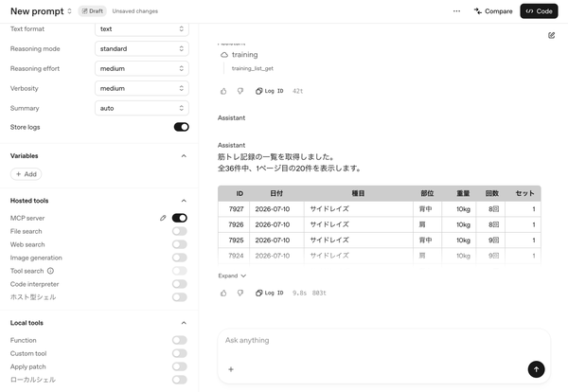
Task: Thumbs up the training tool call message
Action: tap(223, 91)
